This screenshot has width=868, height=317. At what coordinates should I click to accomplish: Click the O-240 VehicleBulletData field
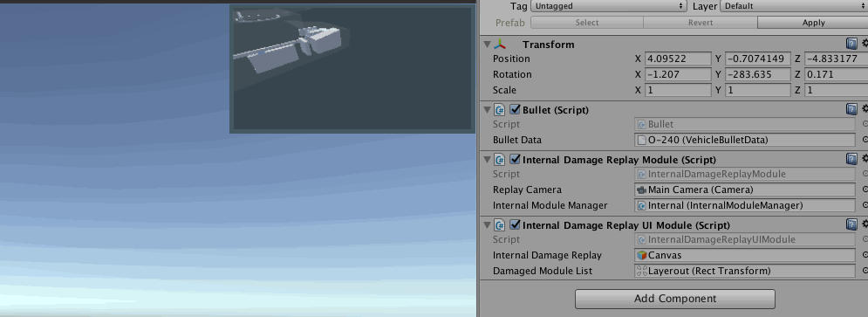pyautogui.click(x=744, y=140)
